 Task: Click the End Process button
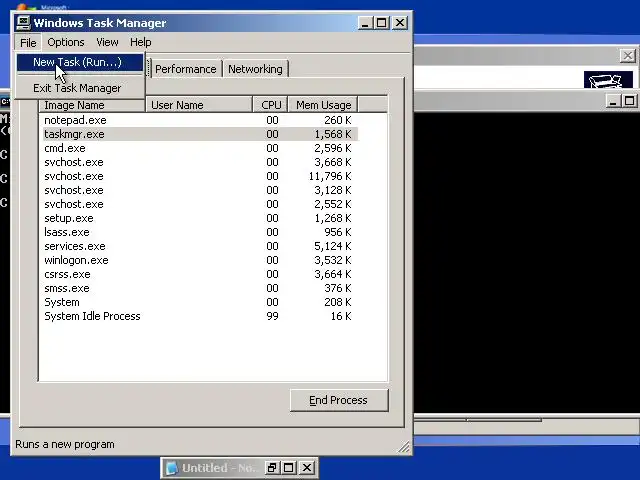pyautogui.click(x=339, y=400)
